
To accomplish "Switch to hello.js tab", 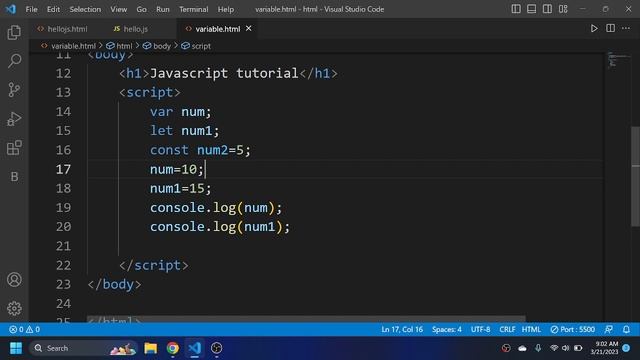I will (136, 29).
